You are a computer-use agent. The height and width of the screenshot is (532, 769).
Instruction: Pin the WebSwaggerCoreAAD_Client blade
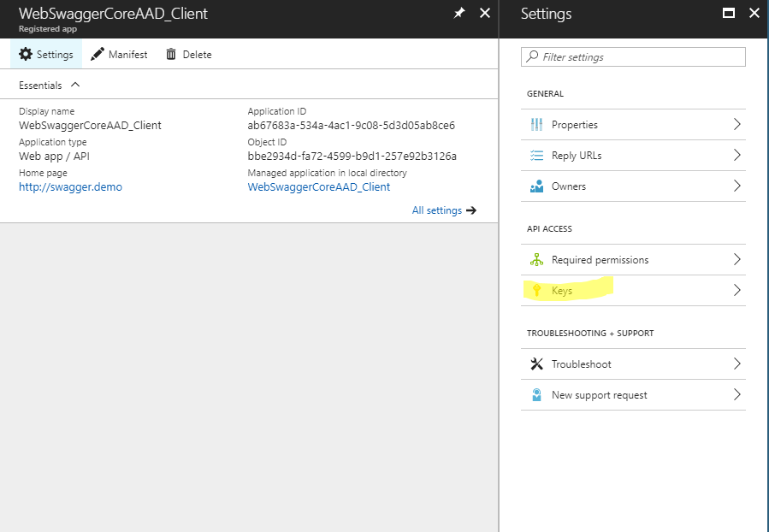coord(459,13)
